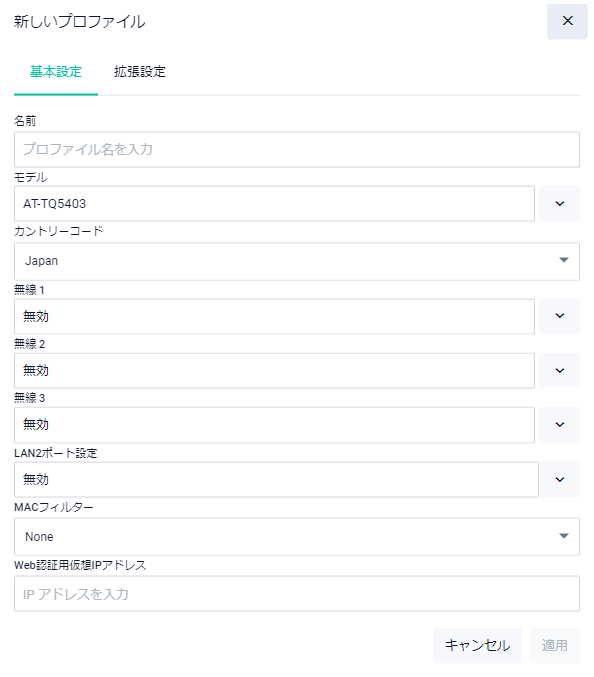The image size is (594, 677).
Task: Click the 無線 1 無効 field
Action: tap(274, 316)
